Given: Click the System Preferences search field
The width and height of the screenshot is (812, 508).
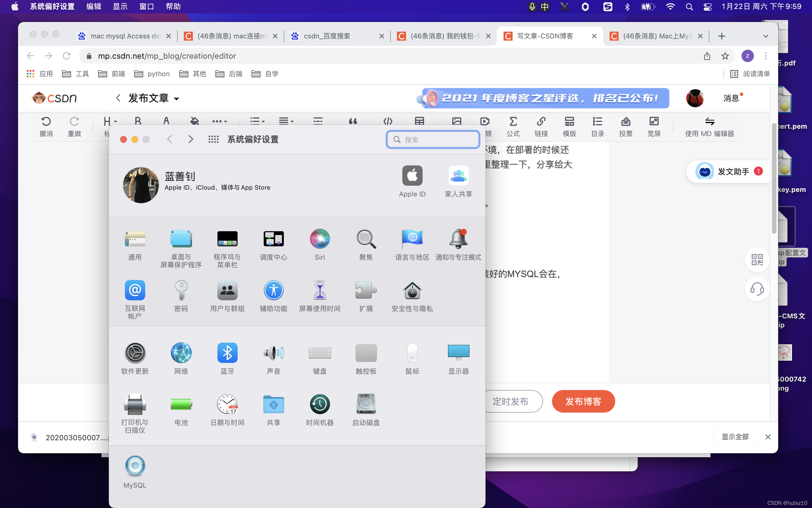Looking at the screenshot, I should [433, 139].
